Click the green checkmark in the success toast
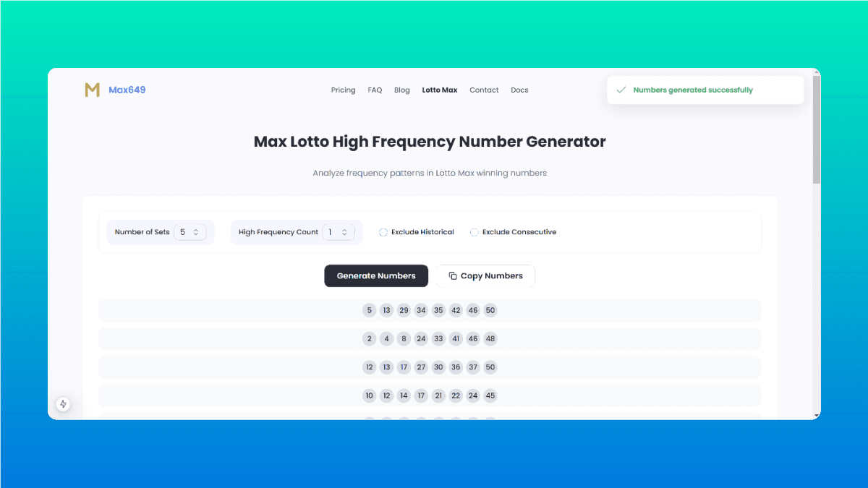The image size is (868, 488). click(621, 90)
